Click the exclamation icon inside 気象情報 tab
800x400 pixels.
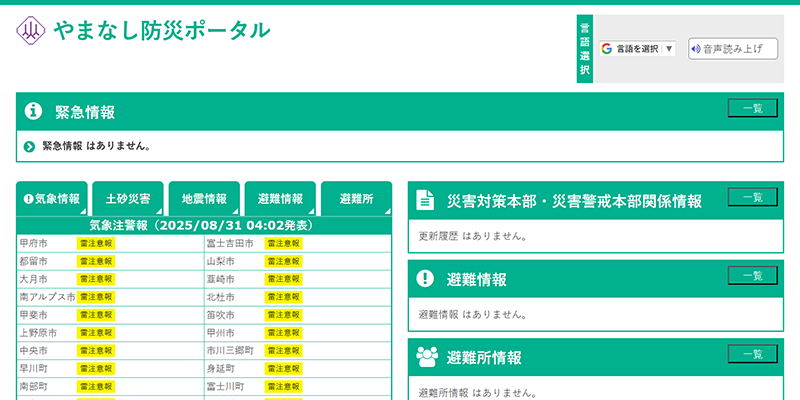pos(28,199)
